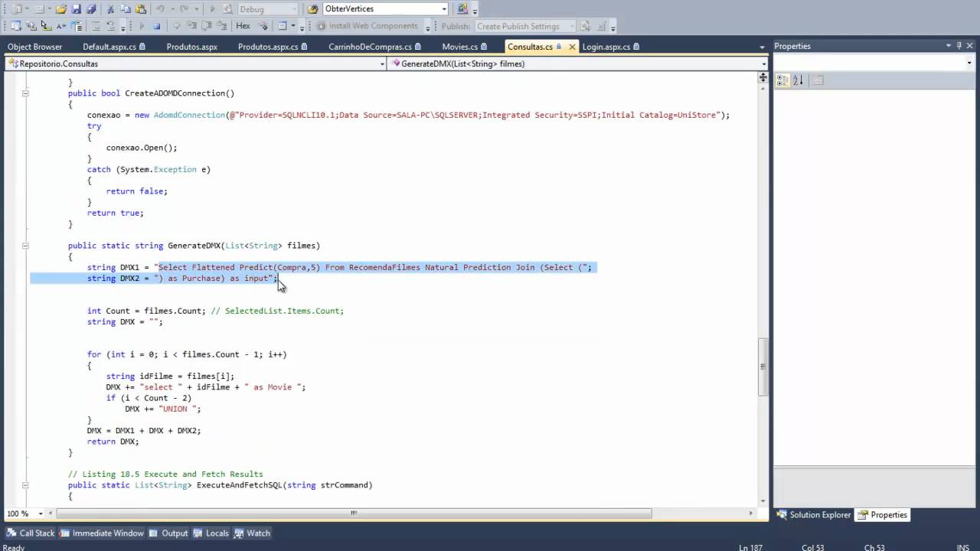
Task: Paste from the clipboard
Action: [x=141, y=9]
